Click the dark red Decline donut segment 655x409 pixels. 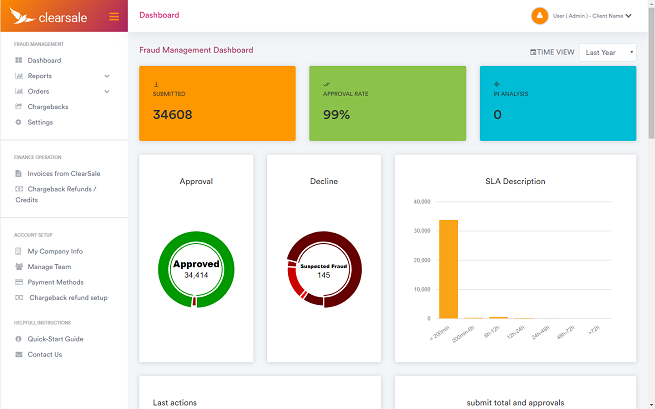pos(356,269)
